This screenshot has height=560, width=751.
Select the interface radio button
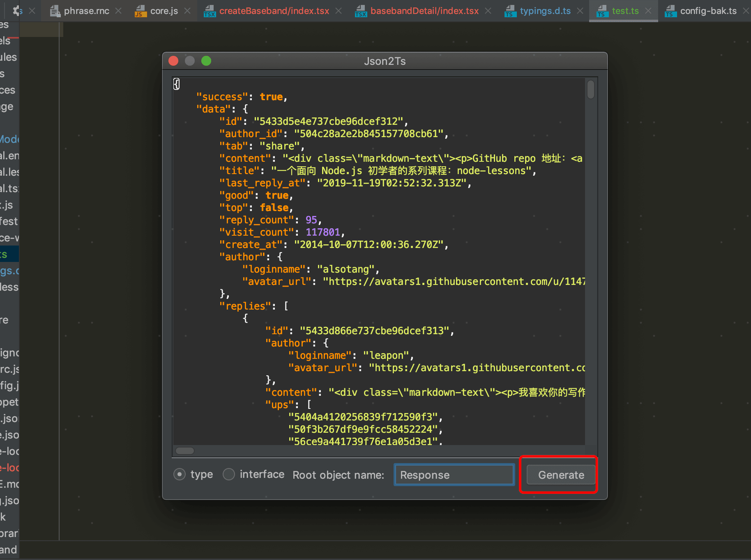click(x=228, y=474)
